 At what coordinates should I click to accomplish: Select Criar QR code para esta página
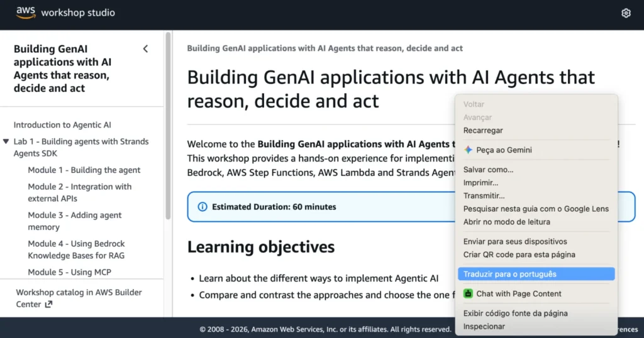pyautogui.click(x=536, y=254)
